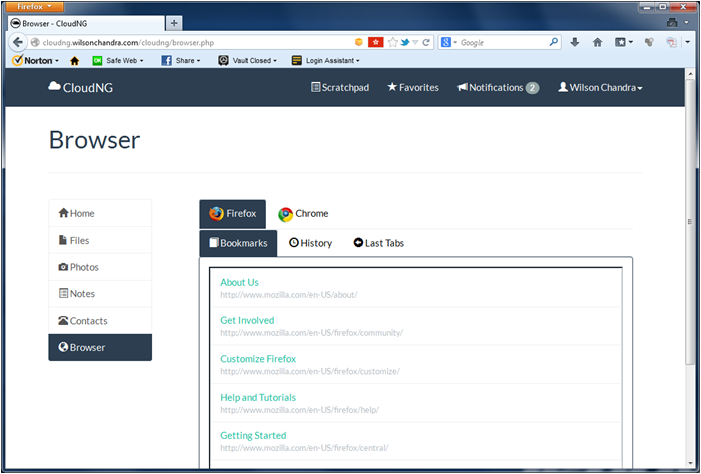This screenshot has height=474, width=701.
Task: Open the search engine selector dropdown
Action: click(449, 42)
